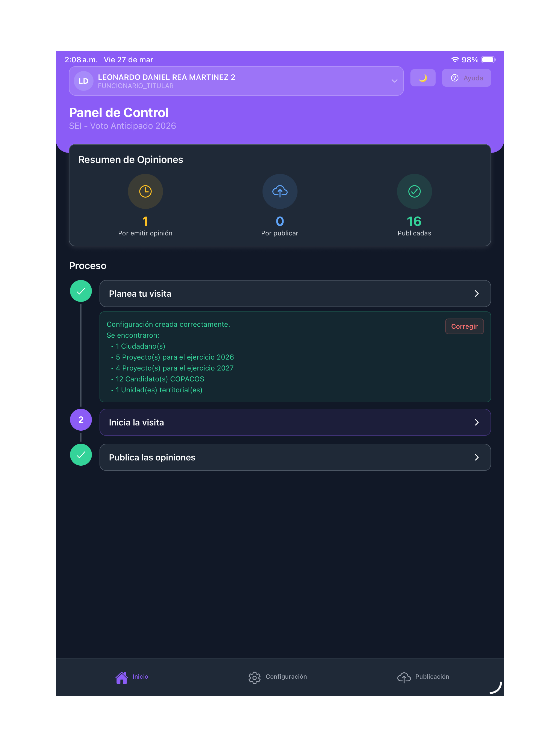Select the text 1 Unidad(es) territorial(es)
Viewport: 560px width, 747px height.
point(159,390)
